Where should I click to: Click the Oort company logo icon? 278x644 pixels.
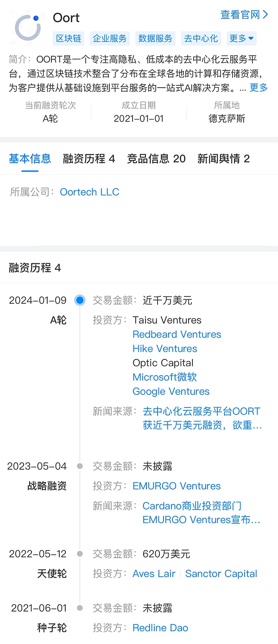point(28,28)
